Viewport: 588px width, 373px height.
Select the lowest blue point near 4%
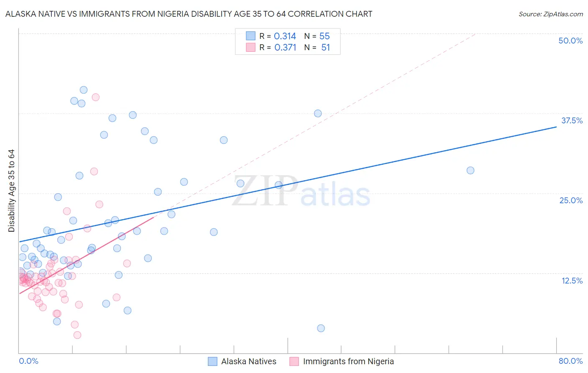321,328
